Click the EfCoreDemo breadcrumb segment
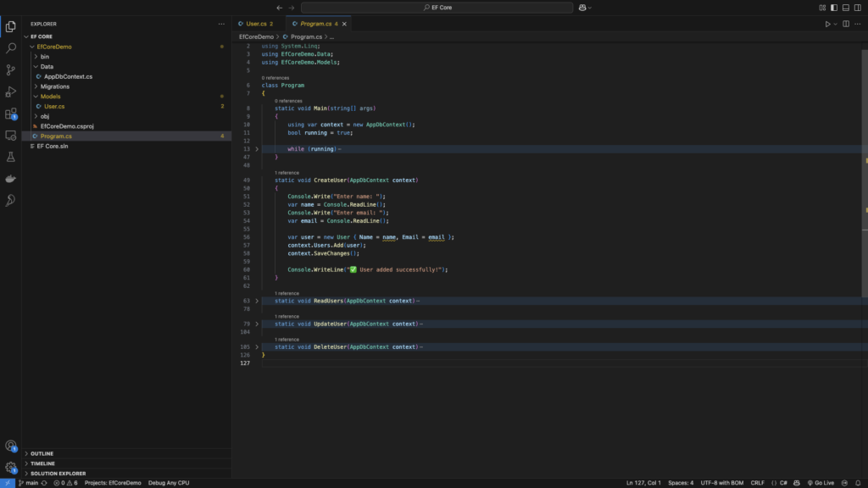The width and height of the screenshot is (868, 488). click(256, 37)
